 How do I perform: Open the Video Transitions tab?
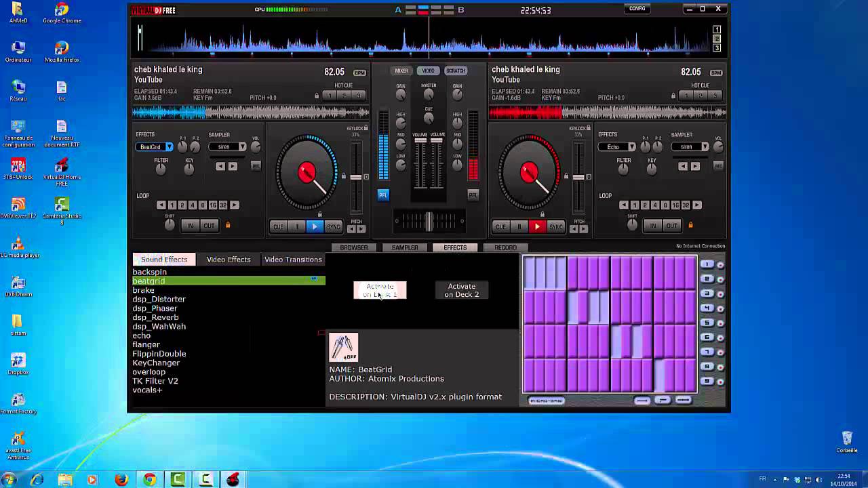click(293, 260)
